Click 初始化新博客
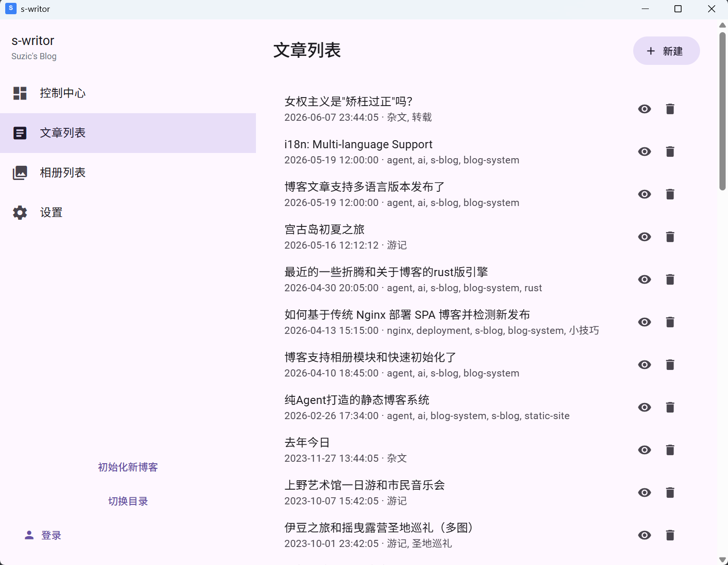728x565 pixels. point(128,467)
